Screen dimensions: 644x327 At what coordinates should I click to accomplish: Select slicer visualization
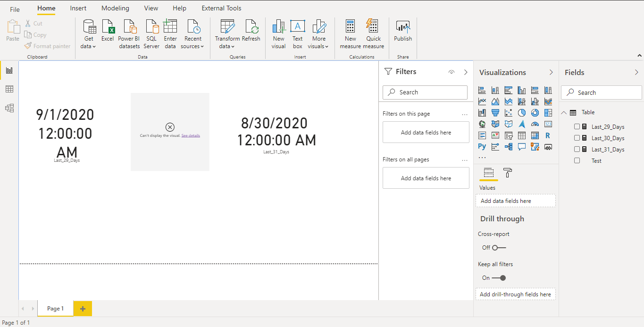(x=509, y=135)
